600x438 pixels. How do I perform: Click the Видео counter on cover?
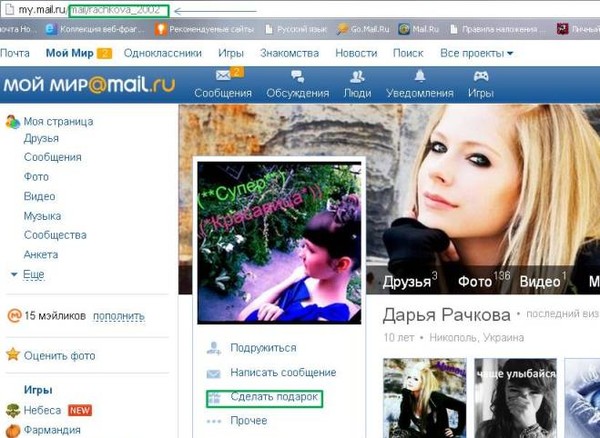coord(543,281)
